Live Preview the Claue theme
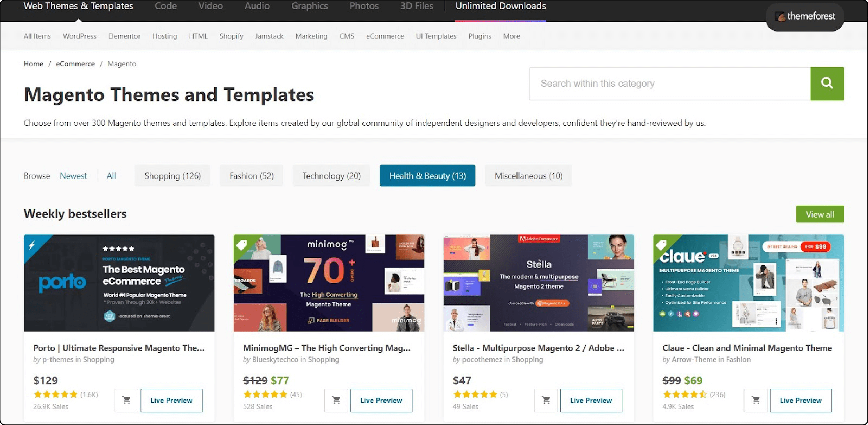The height and width of the screenshot is (425, 868). point(801,400)
